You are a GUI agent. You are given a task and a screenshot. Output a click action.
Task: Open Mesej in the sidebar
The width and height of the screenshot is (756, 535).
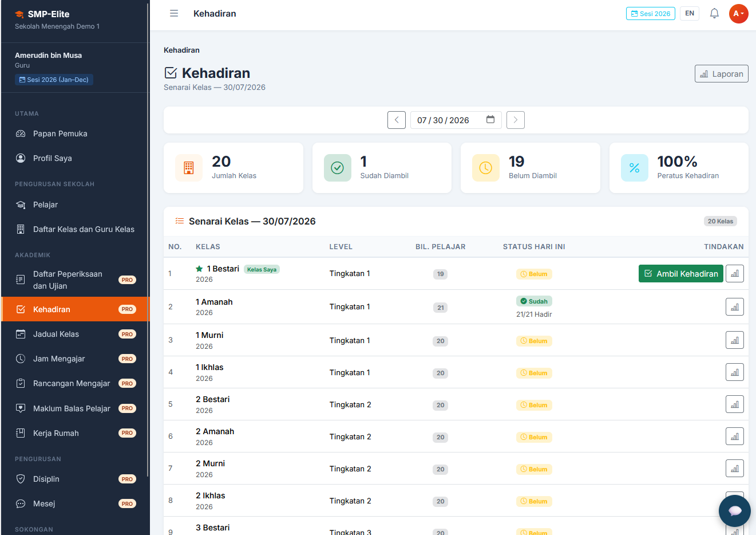click(x=74, y=503)
